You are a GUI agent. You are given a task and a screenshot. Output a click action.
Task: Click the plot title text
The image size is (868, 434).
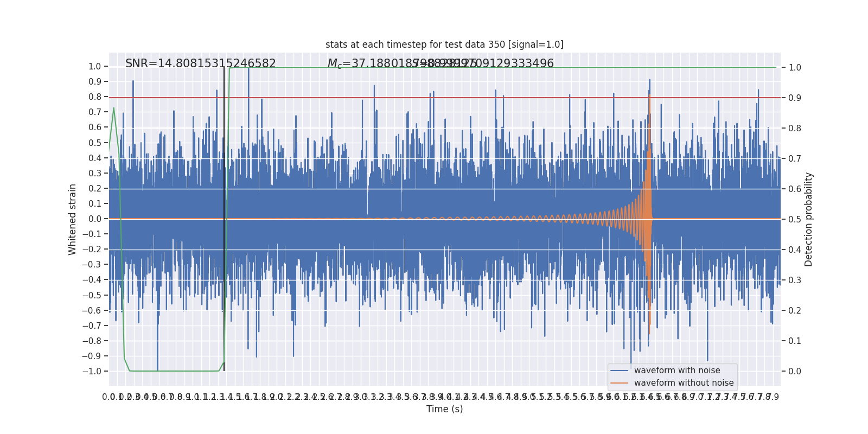444,44
